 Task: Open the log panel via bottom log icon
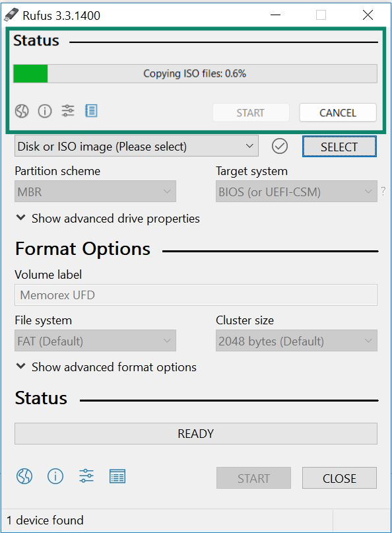(117, 476)
